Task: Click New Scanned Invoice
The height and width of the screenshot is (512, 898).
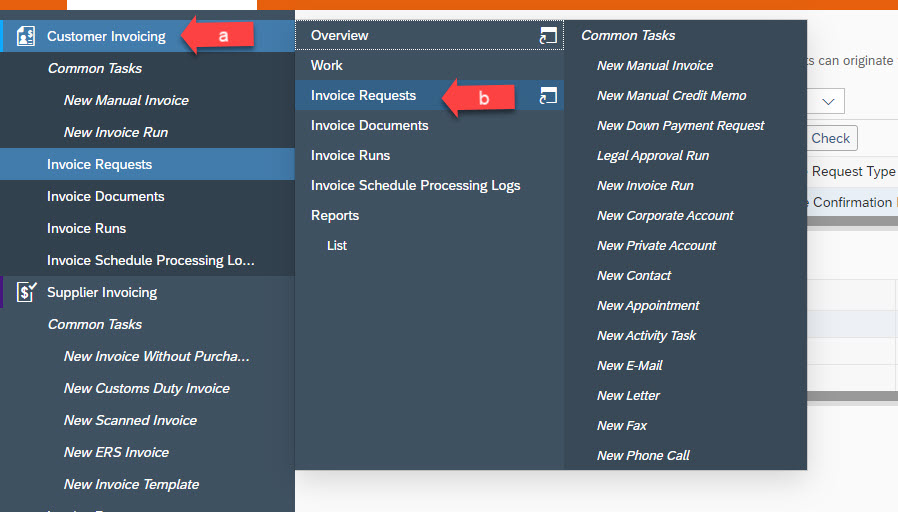Action: pyautogui.click(x=131, y=420)
